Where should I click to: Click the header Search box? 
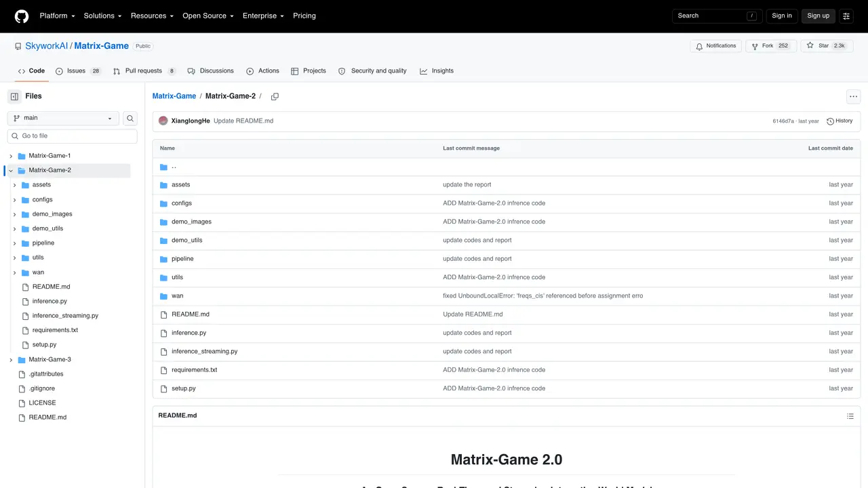point(717,16)
